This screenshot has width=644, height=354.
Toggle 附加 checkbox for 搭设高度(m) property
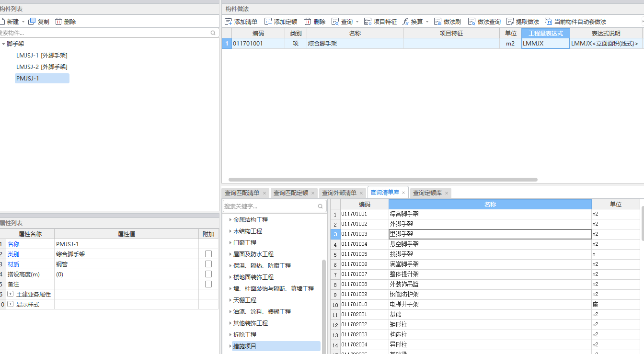click(x=208, y=274)
